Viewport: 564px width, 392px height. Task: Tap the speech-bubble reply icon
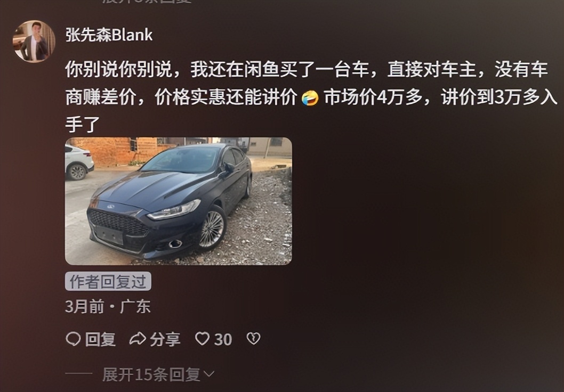click(74, 339)
